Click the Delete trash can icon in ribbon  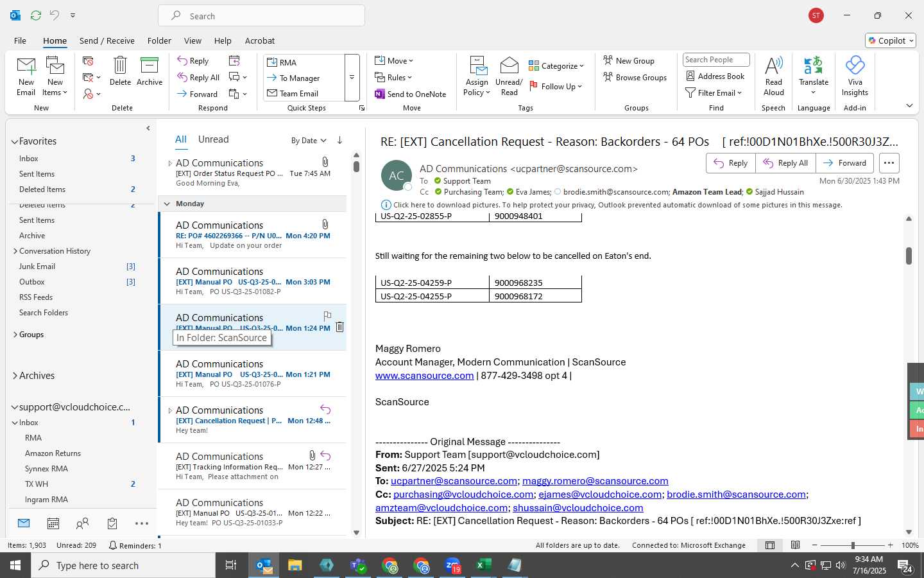120,65
